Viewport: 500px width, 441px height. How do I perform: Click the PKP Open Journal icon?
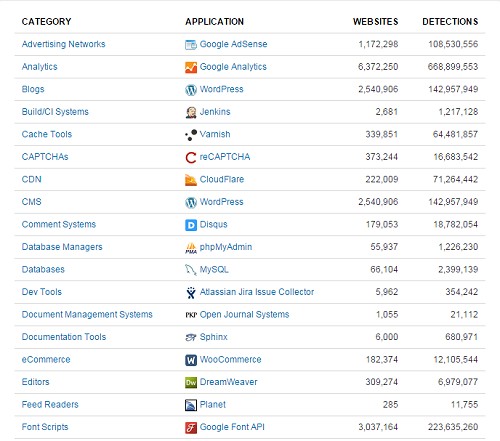tap(191, 315)
